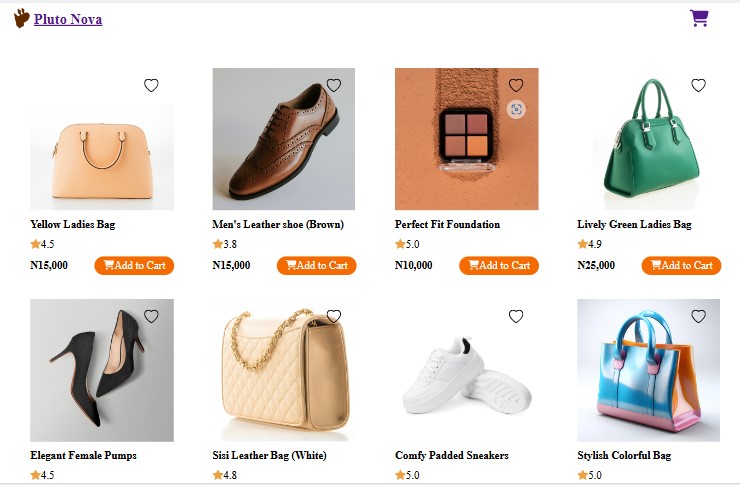Favorite the Stylish Colorful Bag
Image resolution: width=740 pixels, height=485 pixels.
coord(698,316)
